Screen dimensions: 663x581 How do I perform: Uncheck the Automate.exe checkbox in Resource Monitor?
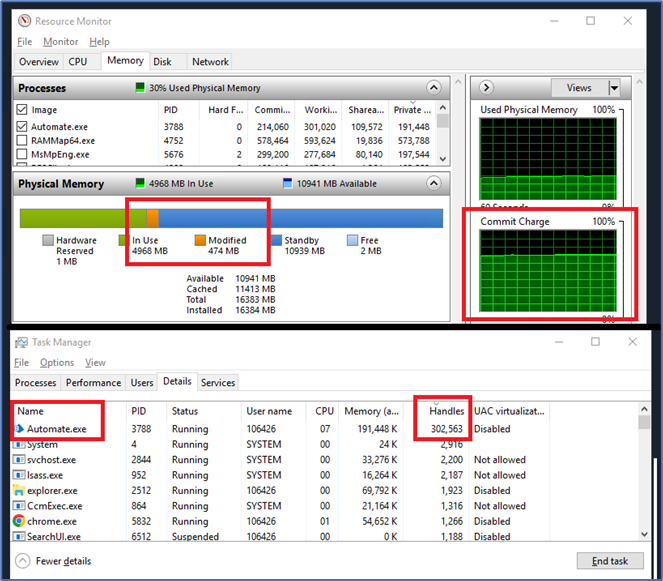coord(22,126)
